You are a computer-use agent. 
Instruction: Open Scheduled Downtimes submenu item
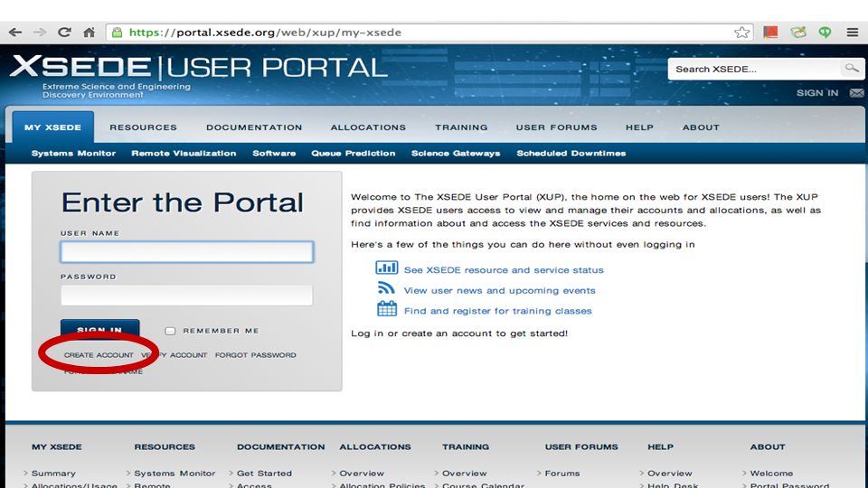571,154
